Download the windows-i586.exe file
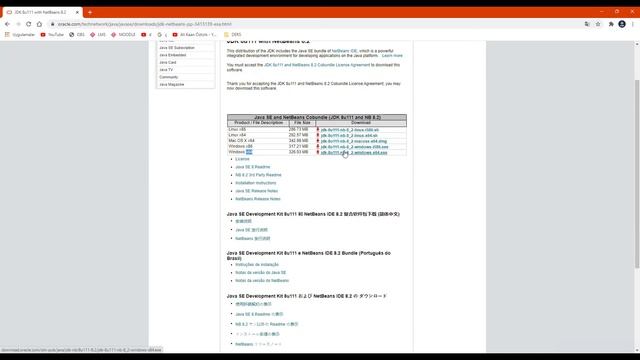 click(x=354, y=147)
